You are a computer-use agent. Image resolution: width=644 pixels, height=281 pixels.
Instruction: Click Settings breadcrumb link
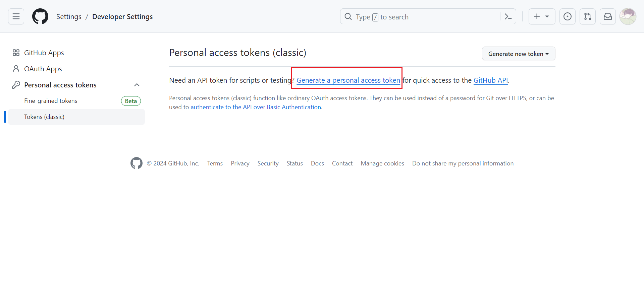(x=69, y=16)
